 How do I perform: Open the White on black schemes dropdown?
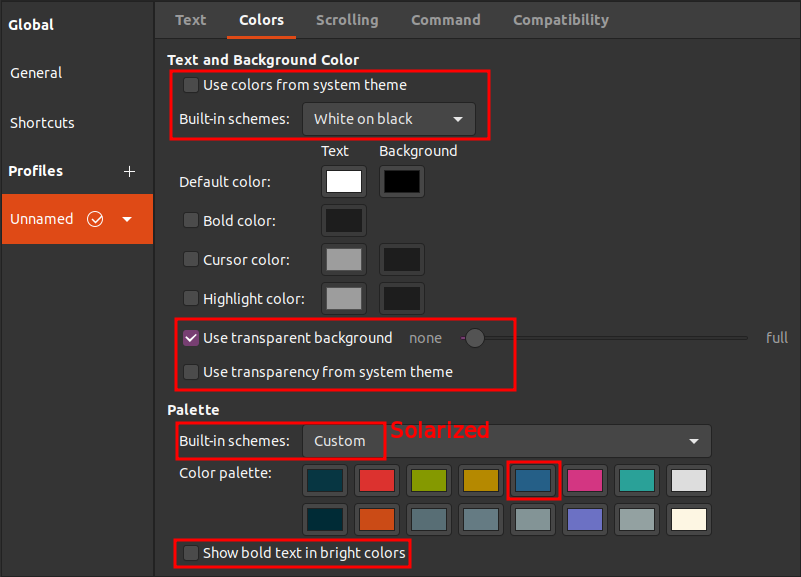(389, 119)
